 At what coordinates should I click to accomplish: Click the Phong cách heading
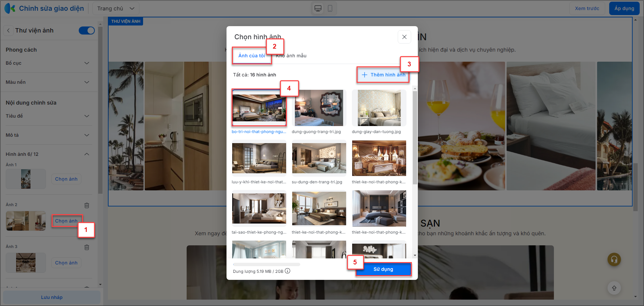pyautogui.click(x=21, y=50)
